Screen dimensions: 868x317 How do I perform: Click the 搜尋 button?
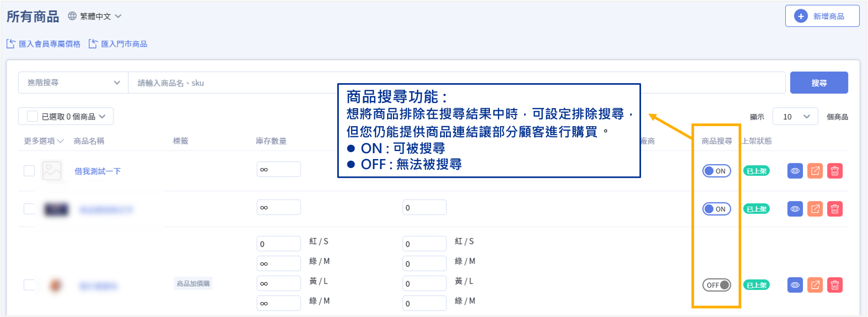click(819, 83)
